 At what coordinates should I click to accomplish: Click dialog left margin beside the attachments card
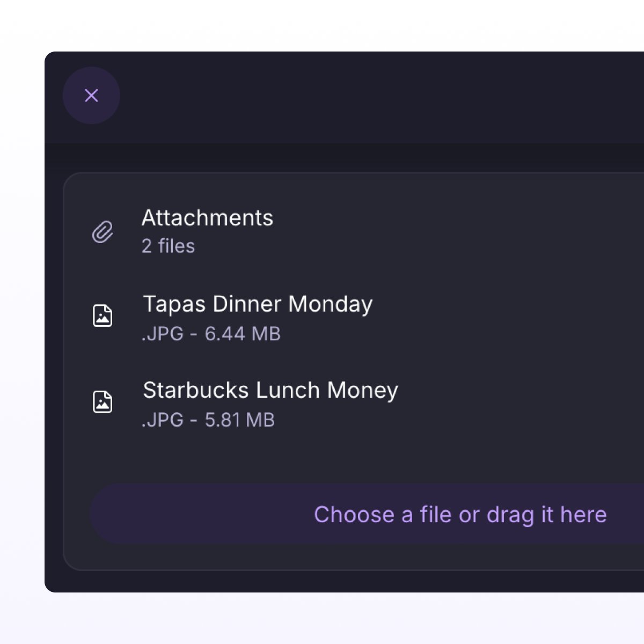[x=54, y=370]
